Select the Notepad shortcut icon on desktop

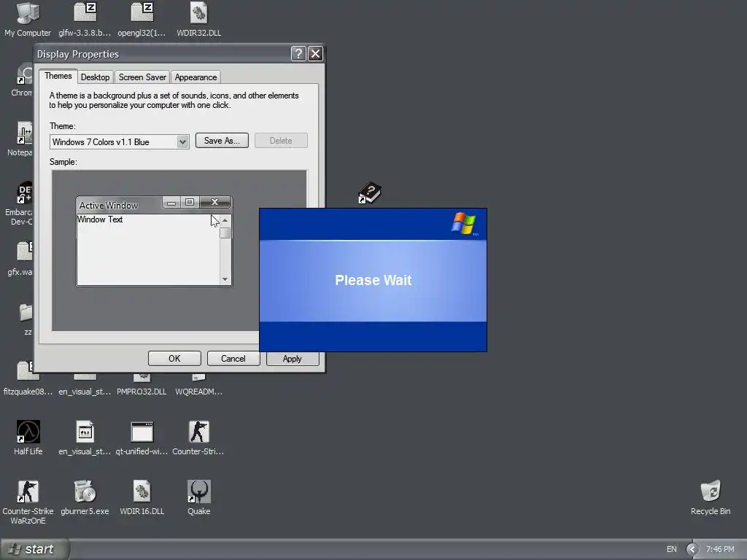[24, 133]
